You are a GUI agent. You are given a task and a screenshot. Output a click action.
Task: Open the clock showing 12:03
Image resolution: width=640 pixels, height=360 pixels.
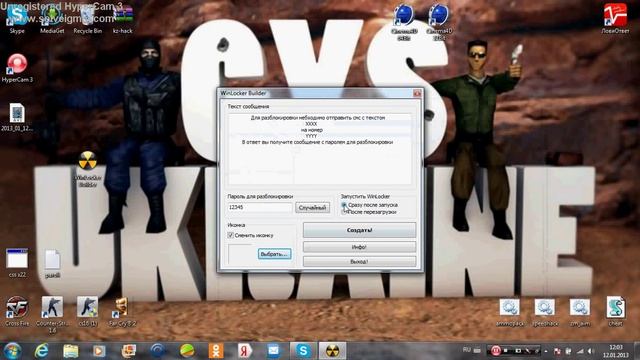coord(616,351)
